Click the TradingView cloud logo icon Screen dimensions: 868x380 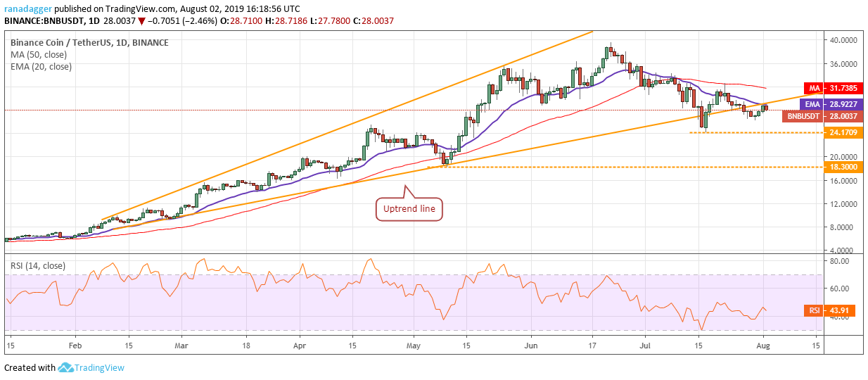pos(67,367)
